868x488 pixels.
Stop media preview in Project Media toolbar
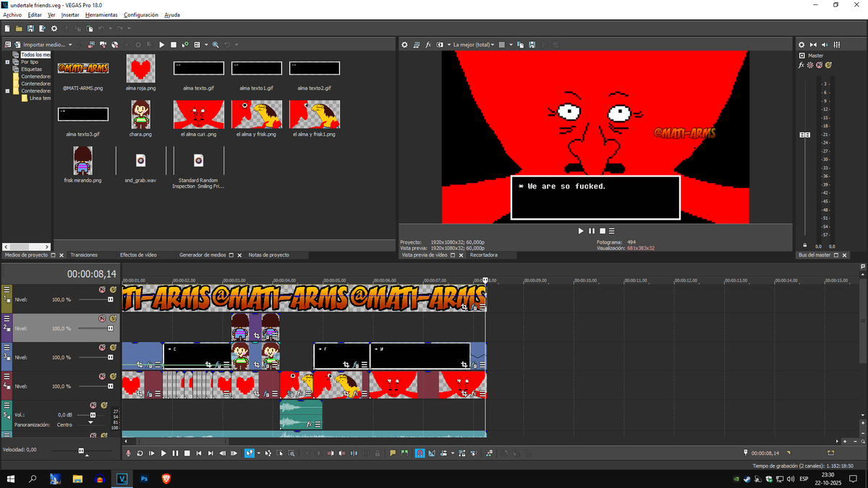coord(174,45)
